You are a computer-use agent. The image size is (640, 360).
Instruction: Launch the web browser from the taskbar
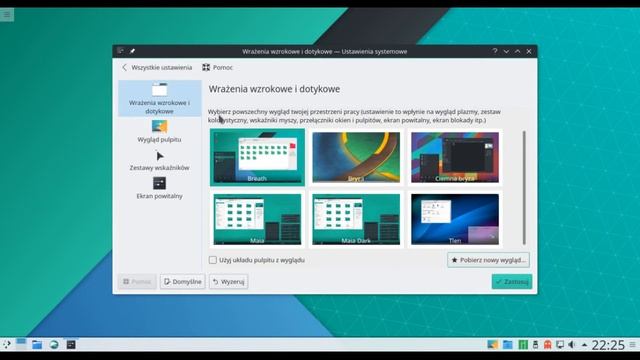point(54,345)
